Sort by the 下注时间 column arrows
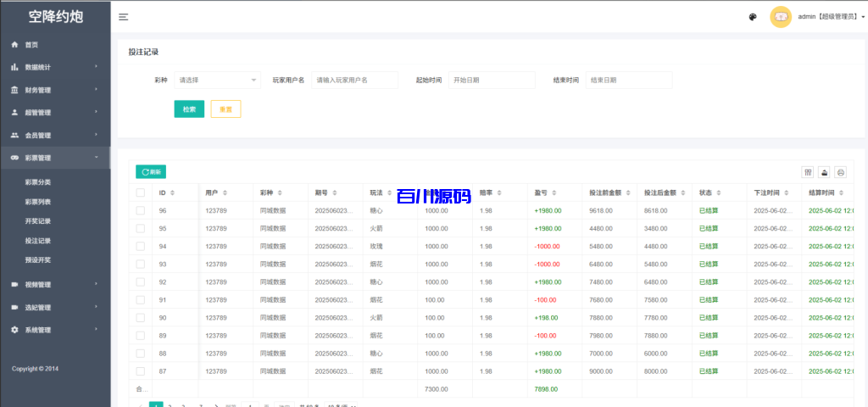This screenshot has width=868, height=407. pos(787,192)
